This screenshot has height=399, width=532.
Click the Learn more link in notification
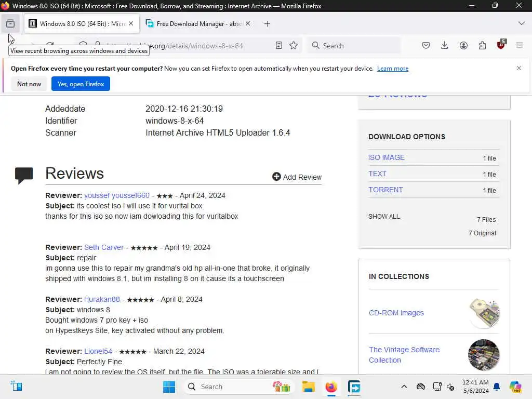pyautogui.click(x=393, y=69)
